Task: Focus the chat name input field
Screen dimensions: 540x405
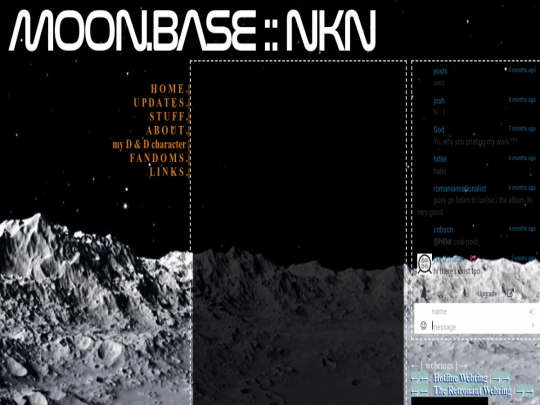Action: pos(479,311)
